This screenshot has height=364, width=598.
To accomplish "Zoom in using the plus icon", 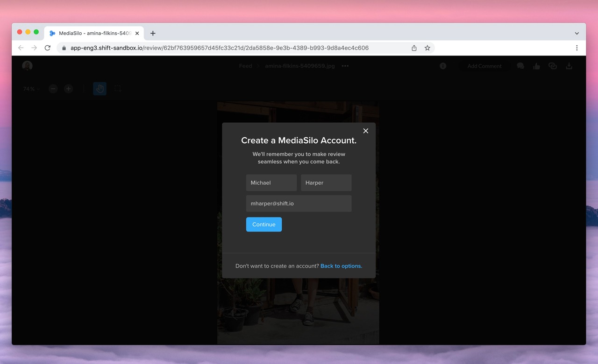I will coord(68,89).
